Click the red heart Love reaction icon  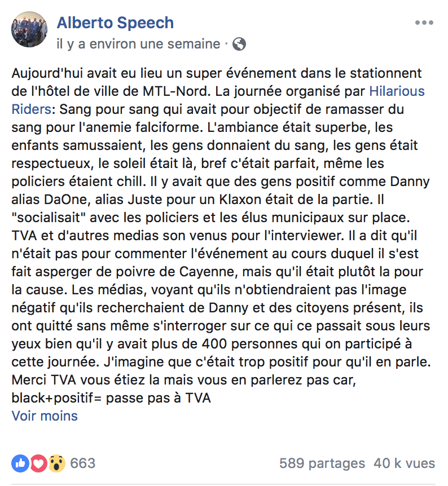[37, 463]
